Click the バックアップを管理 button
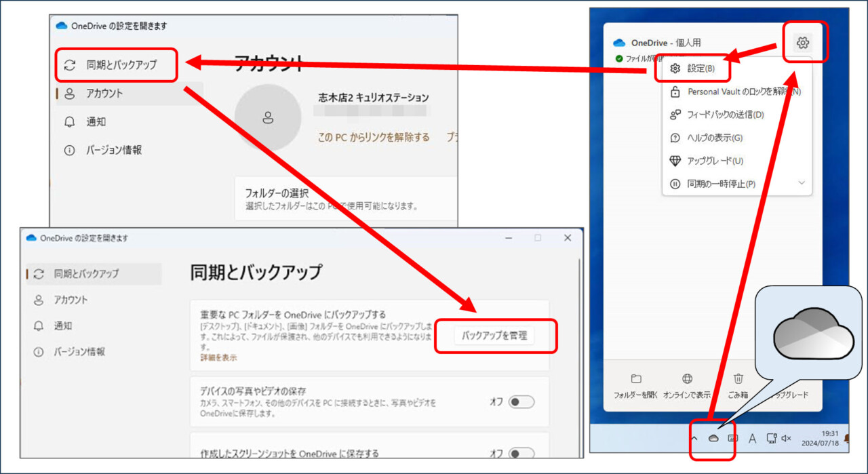 494,336
